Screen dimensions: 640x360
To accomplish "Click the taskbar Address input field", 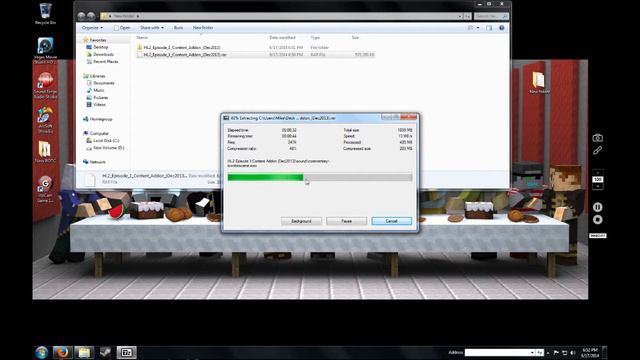I will [x=497, y=353].
